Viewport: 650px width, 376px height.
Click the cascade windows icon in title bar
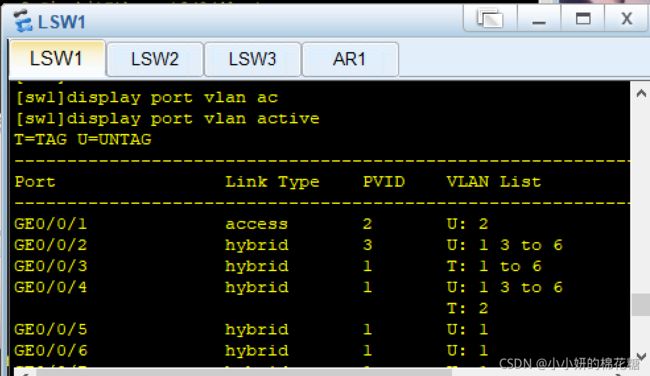click(x=490, y=19)
